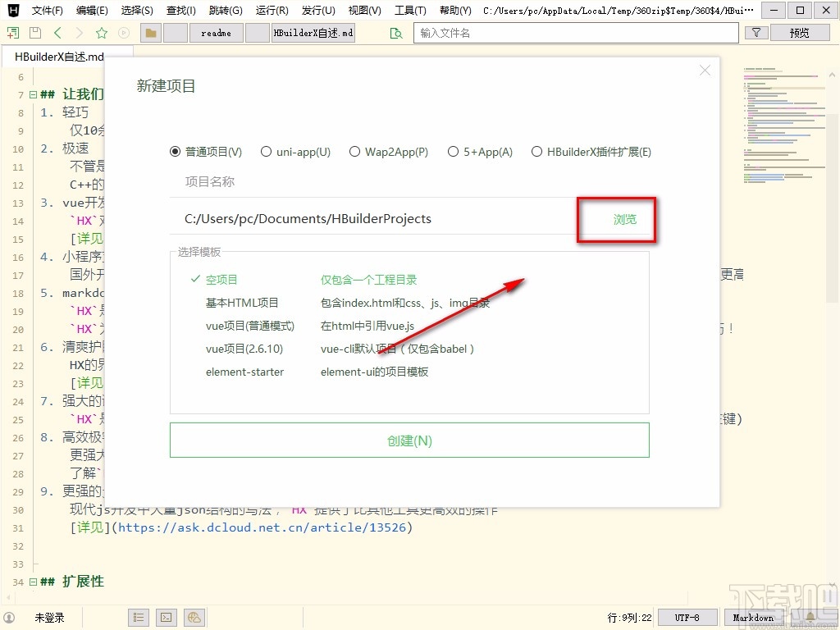
Task: Open the 视图(V) menu
Action: tap(365, 10)
